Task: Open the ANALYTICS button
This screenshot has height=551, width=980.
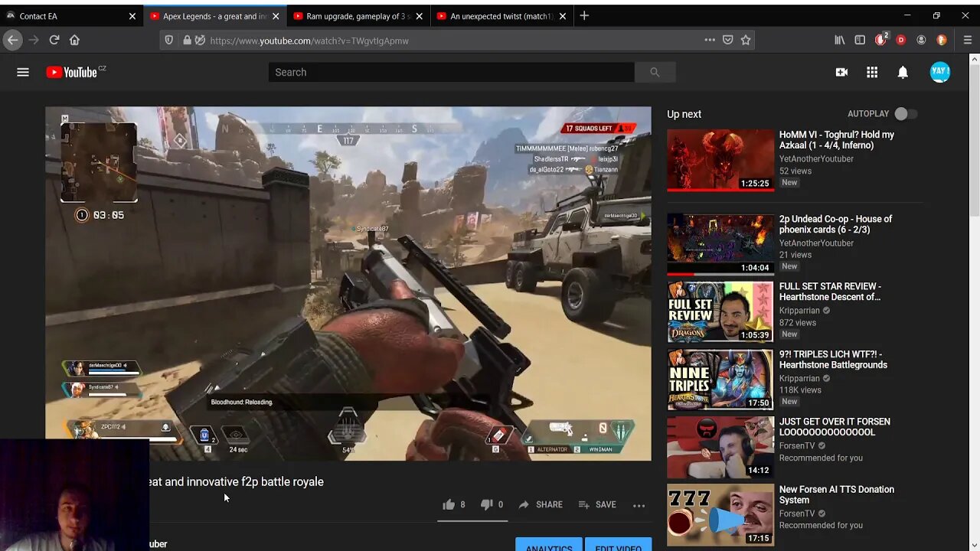Action: coord(548,545)
